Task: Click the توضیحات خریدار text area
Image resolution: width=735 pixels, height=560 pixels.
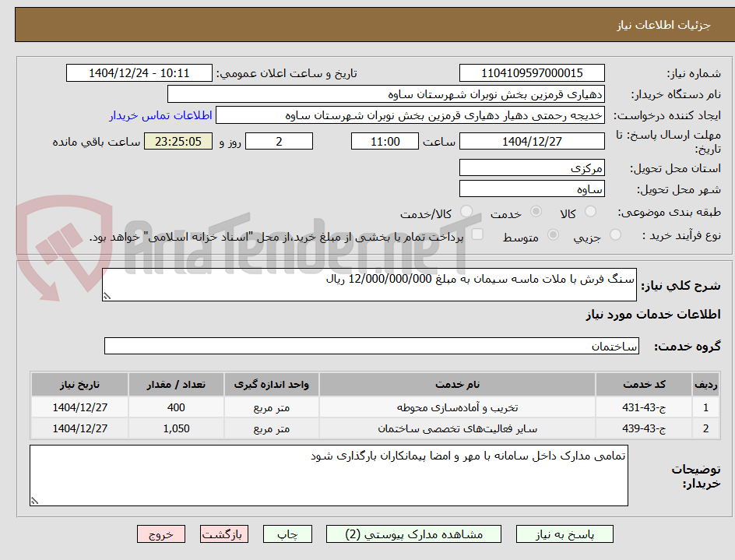Action: (x=329, y=476)
